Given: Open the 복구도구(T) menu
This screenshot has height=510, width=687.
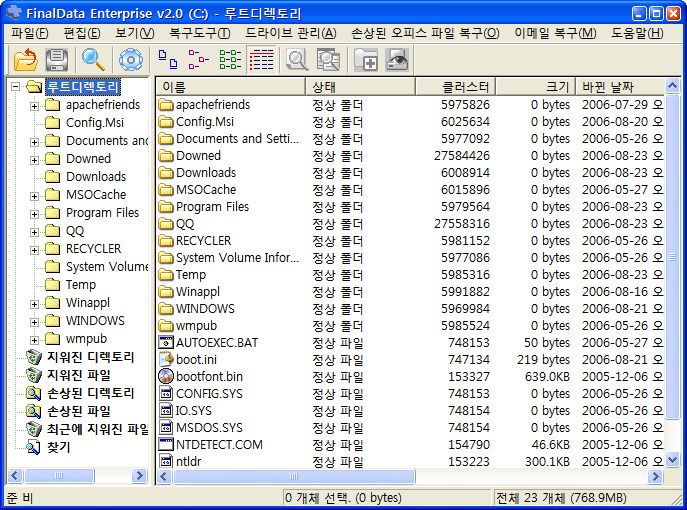Looking at the screenshot, I should 199,33.
